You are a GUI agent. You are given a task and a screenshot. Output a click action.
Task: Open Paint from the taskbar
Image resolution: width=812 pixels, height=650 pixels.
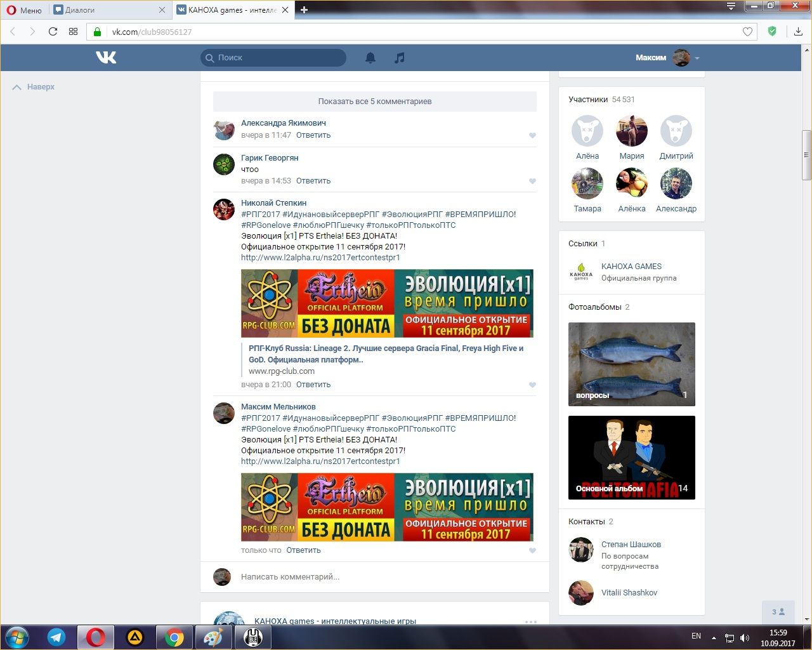[213, 637]
